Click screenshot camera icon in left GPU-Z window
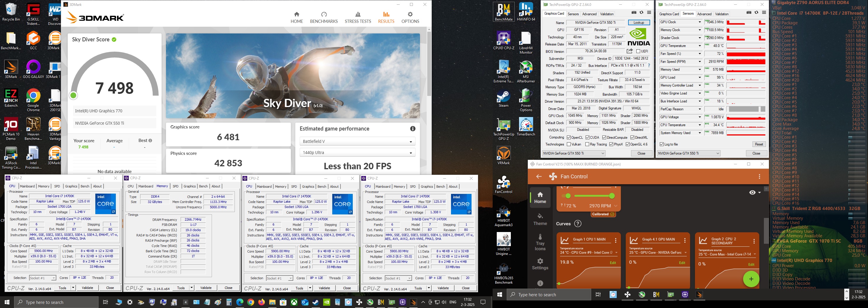 tap(634, 13)
